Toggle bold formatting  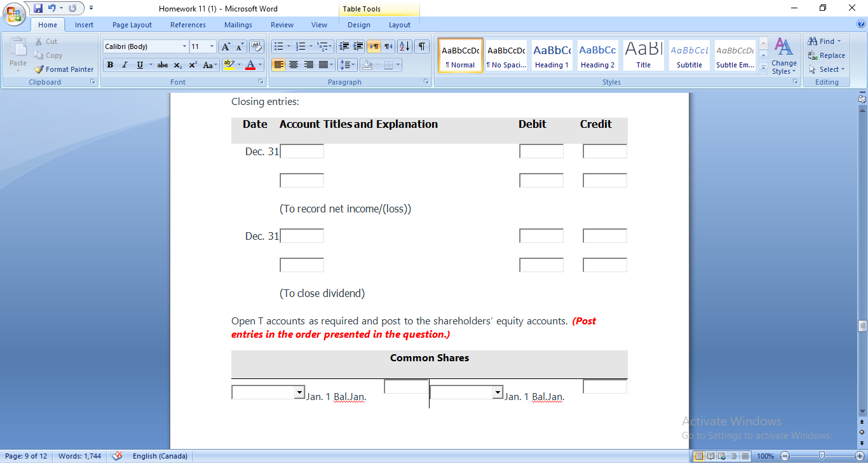pos(110,65)
